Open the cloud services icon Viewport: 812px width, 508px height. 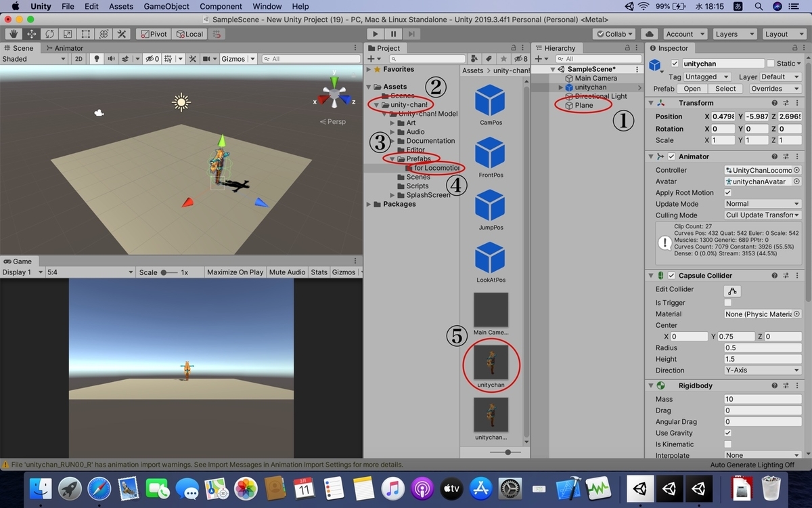coord(650,34)
